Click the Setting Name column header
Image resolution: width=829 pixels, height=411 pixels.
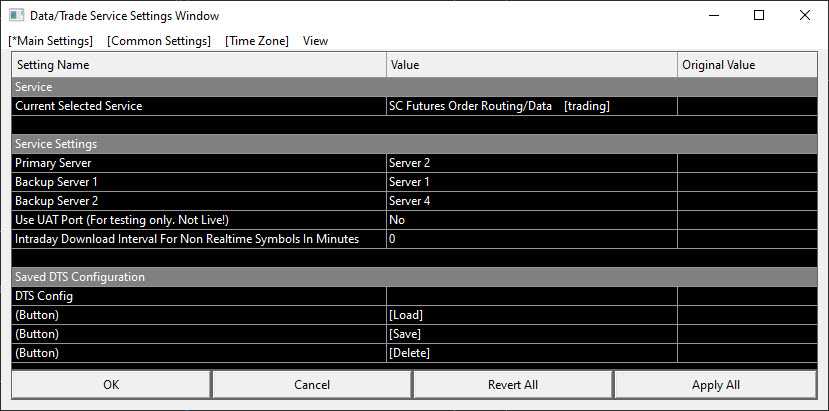pyautogui.click(x=199, y=65)
